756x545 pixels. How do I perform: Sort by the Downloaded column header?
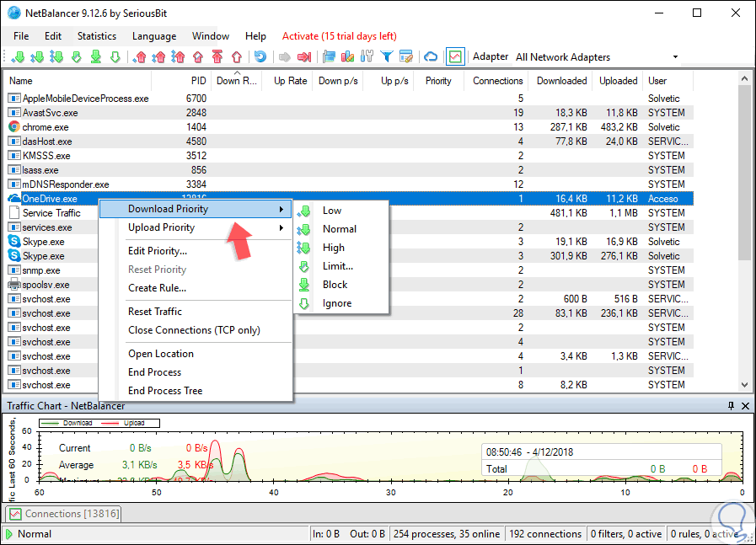pos(560,81)
